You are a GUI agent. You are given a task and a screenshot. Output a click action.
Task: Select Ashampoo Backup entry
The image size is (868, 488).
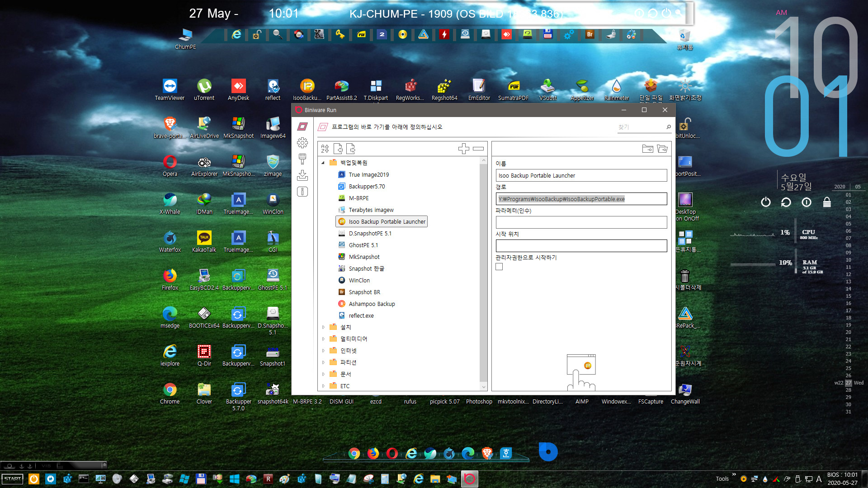point(367,304)
